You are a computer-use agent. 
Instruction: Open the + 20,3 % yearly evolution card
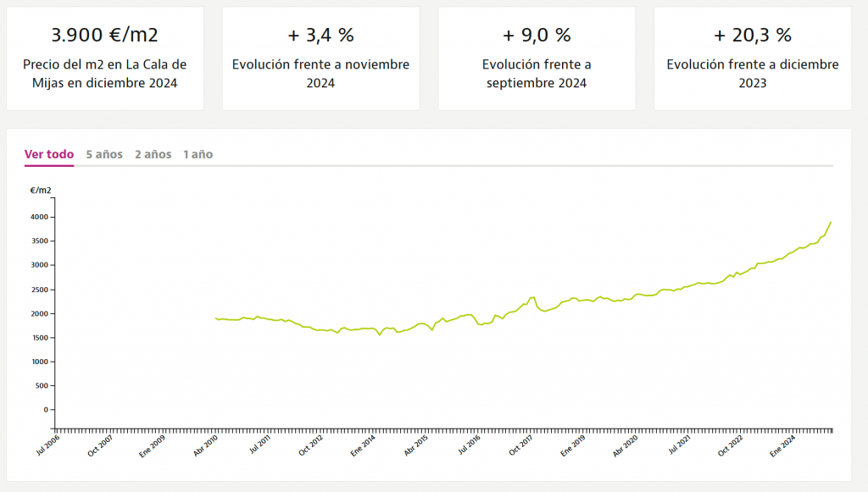coord(753,58)
